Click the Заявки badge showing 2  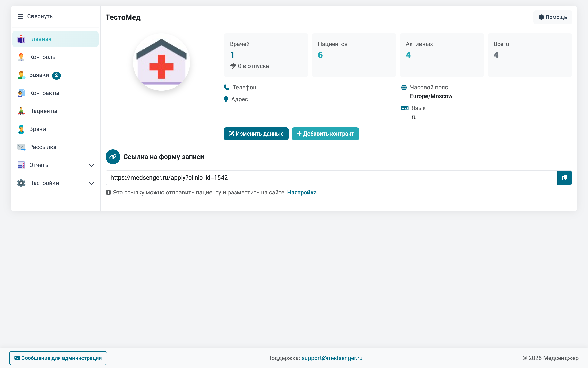click(56, 75)
